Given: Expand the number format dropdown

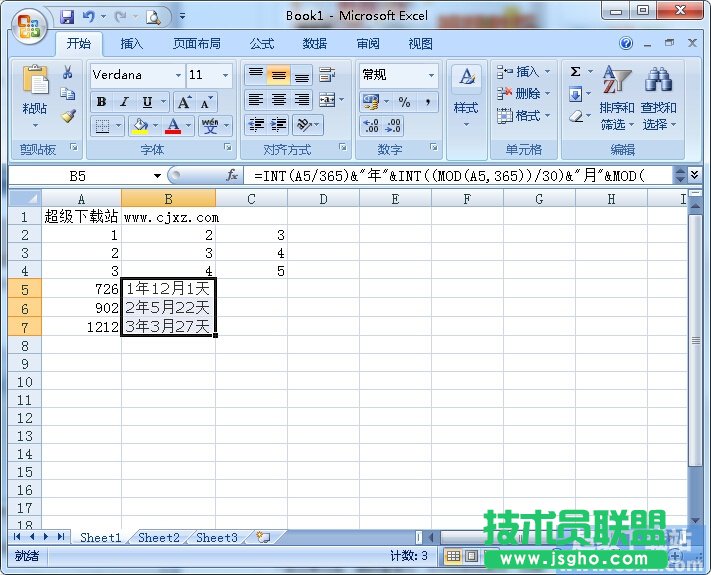Looking at the screenshot, I should click(432, 76).
